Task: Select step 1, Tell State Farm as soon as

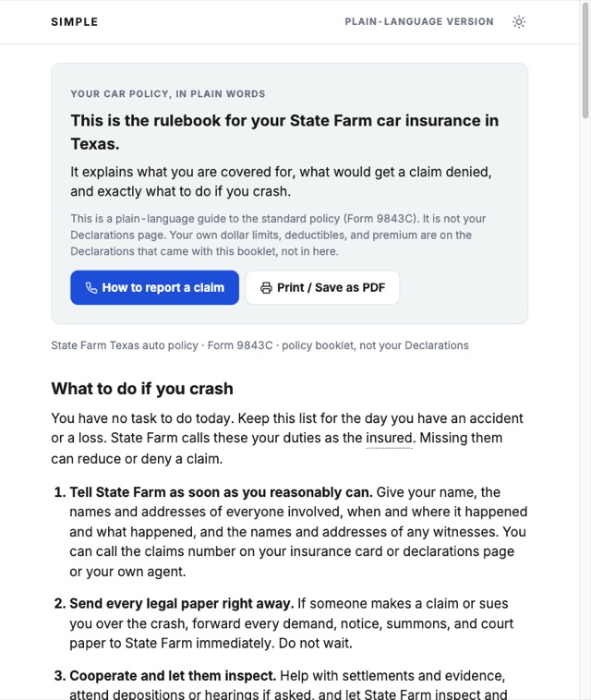Action: [x=291, y=532]
